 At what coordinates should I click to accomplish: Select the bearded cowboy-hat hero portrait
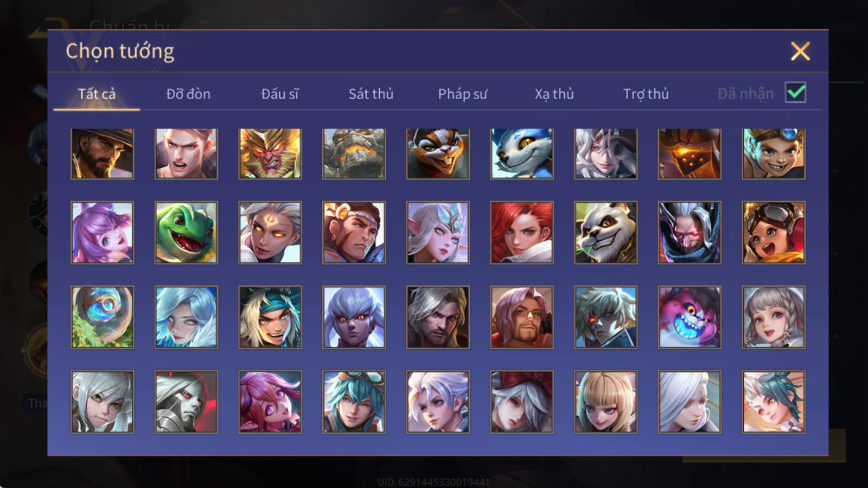pos(102,154)
